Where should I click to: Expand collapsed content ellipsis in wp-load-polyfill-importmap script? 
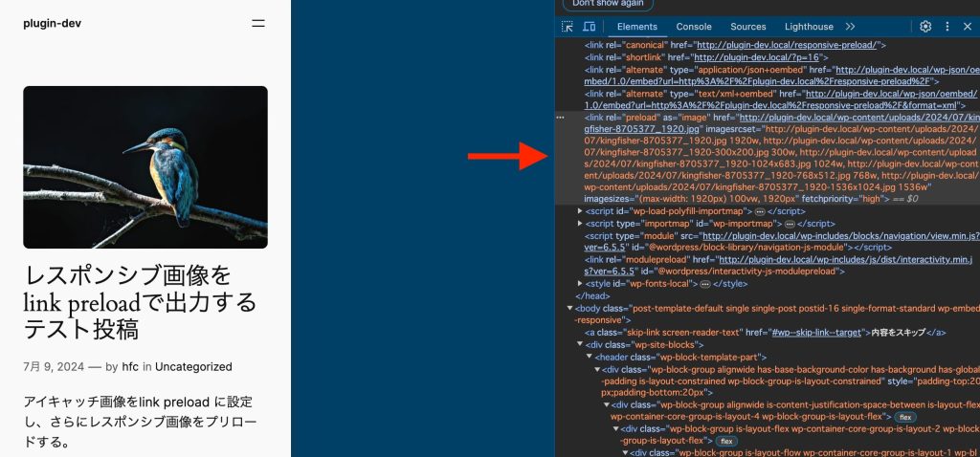pos(760,211)
